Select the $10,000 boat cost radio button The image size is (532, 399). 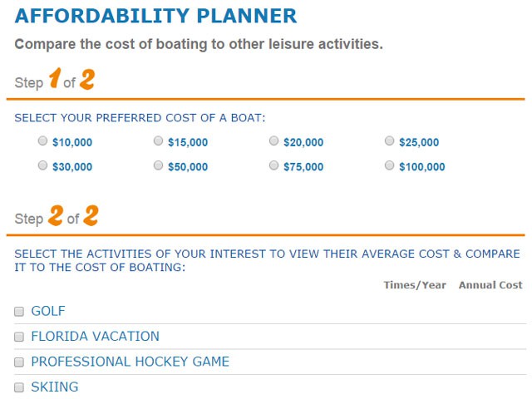(x=42, y=141)
